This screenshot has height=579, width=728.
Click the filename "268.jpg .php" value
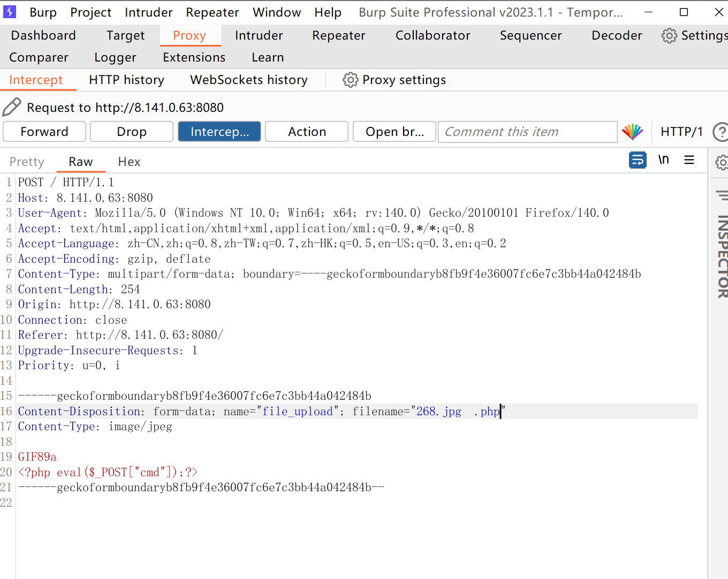pyautogui.click(x=458, y=412)
